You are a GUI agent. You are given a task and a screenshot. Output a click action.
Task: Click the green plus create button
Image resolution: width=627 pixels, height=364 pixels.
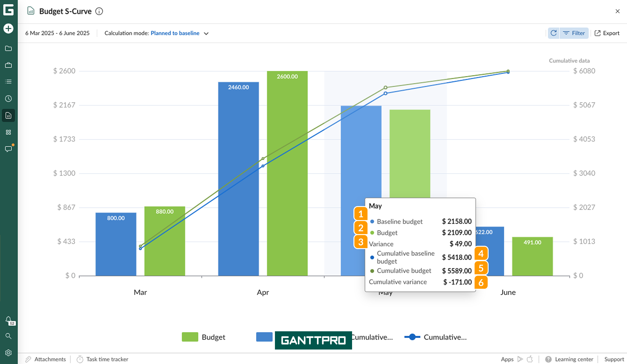click(8, 28)
